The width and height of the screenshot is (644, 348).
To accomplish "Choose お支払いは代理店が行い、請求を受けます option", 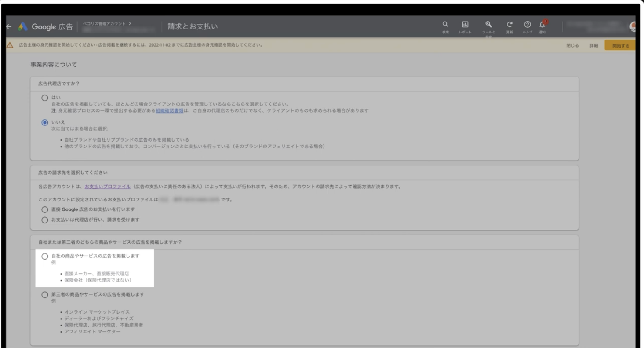I will point(44,220).
